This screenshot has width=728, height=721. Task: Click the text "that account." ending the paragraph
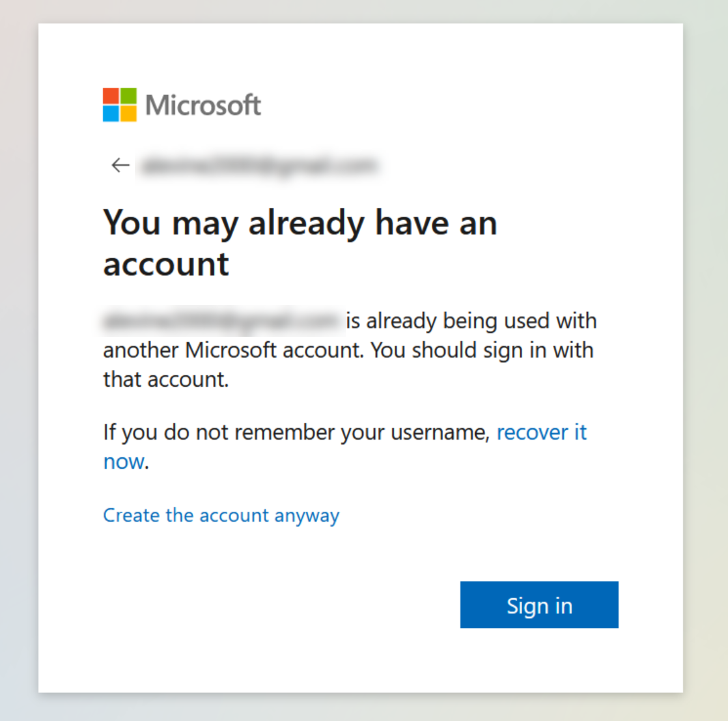166,379
